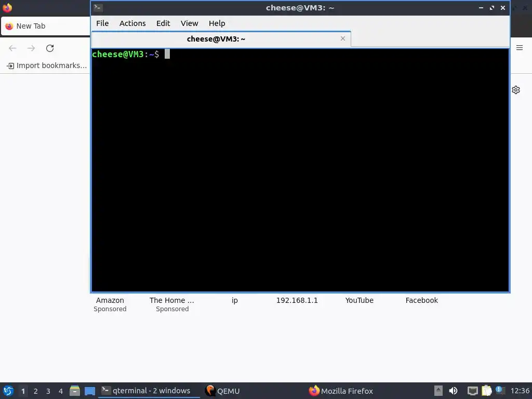Open the removable media eject tray icon
Screen dimensions: 532x399
click(438, 391)
